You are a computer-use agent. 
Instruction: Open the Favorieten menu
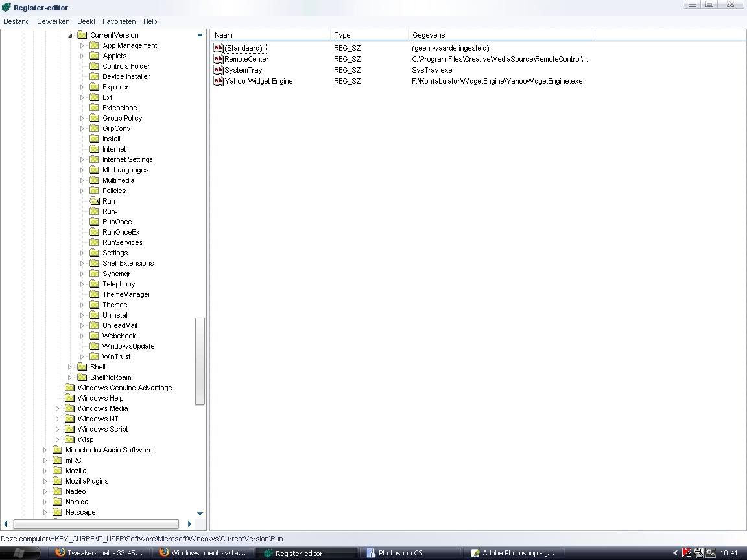(x=119, y=21)
